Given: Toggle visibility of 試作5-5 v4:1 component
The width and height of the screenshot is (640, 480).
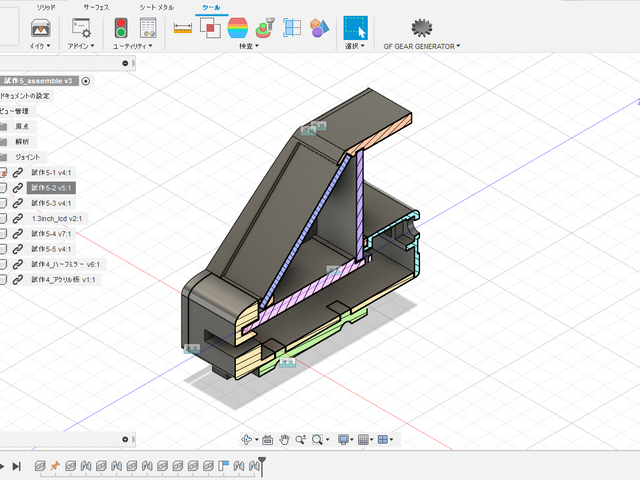Looking at the screenshot, I should pyautogui.click(x=3, y=248).
